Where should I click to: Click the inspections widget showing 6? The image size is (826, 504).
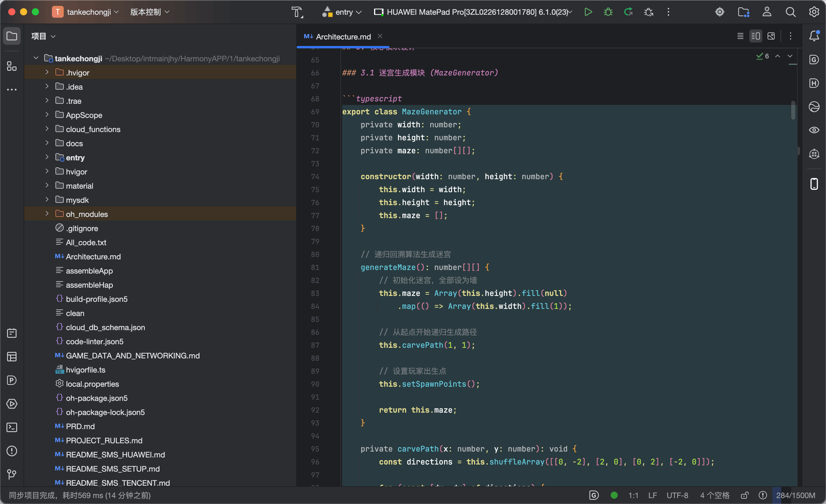763,56
